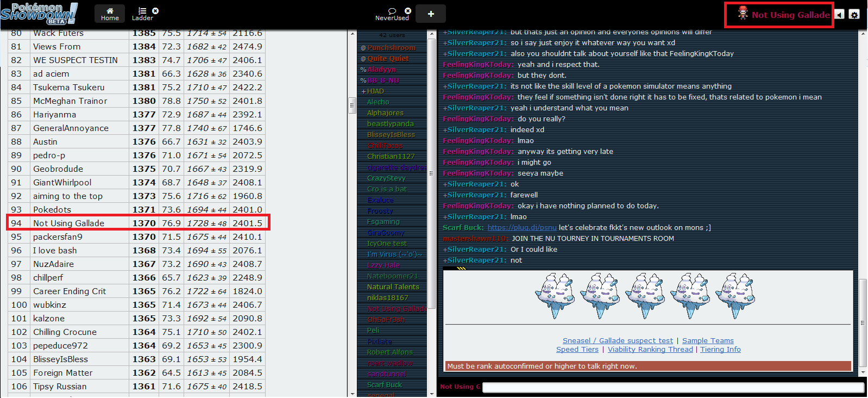Click the Home icon in top bar

click(110, 11)
